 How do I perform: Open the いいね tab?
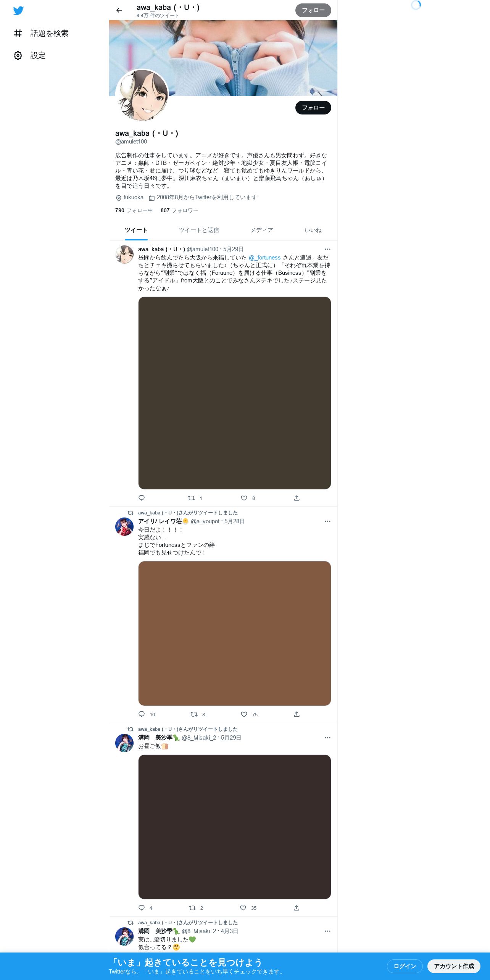coord(313,230)
